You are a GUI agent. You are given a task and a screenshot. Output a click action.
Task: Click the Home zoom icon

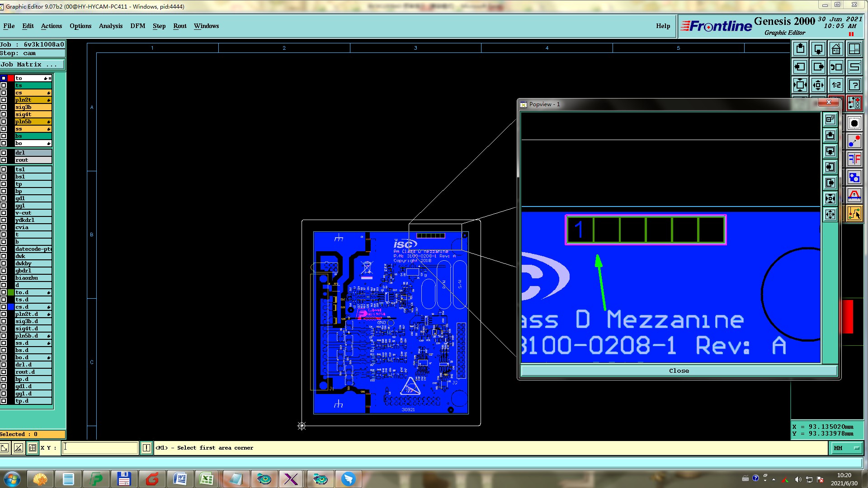(x=836, y=49)
